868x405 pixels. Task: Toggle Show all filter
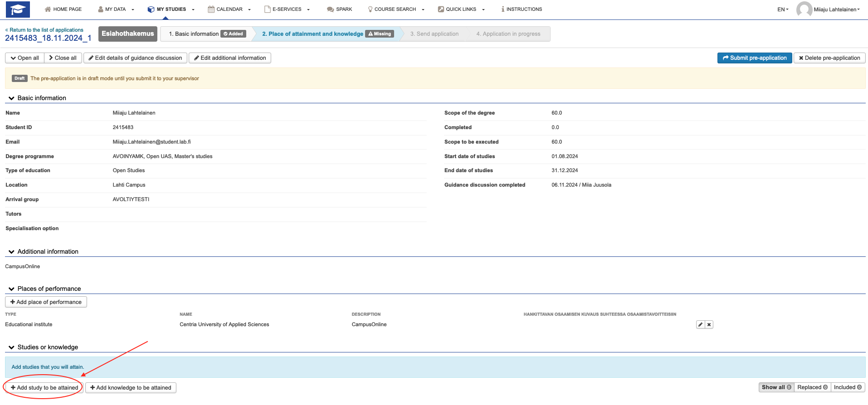pos(776,387)
